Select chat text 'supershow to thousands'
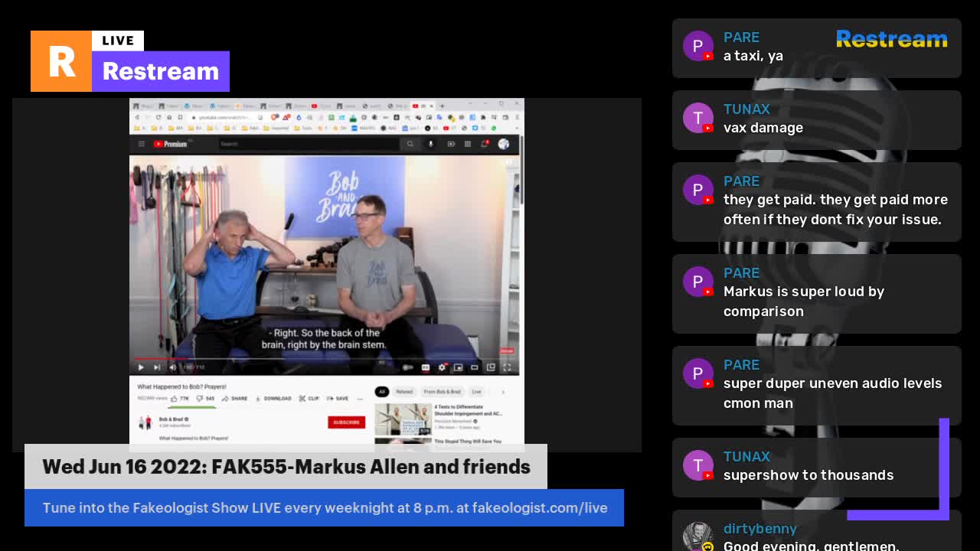The height and width of the screenshot is (551, 980). click(808, 475)
